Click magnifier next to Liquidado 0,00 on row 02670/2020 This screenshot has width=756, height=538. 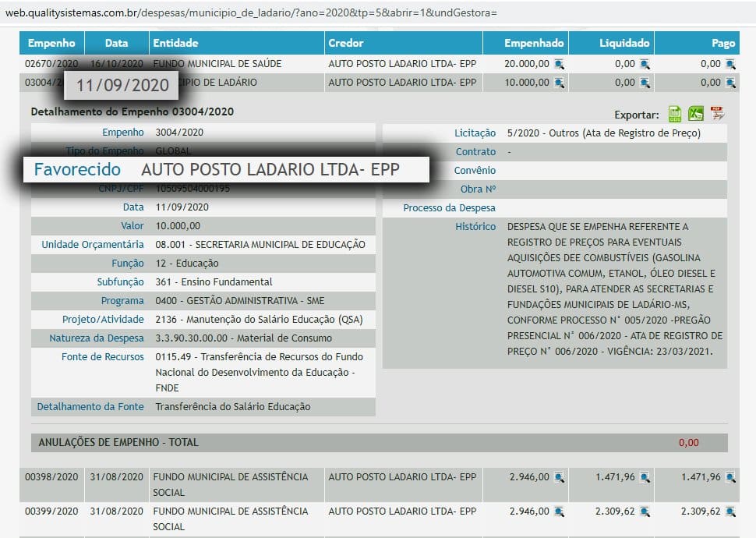point(644,63)
